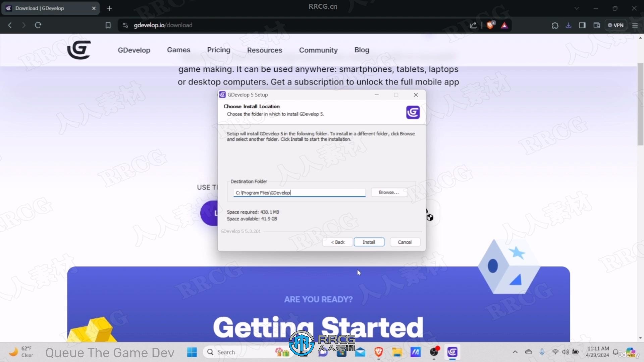Image resolution: width=644 pixels, height=362 pixels.
Task: Click the GDevelop logo on the website
Action: click(x=79, y=50)
